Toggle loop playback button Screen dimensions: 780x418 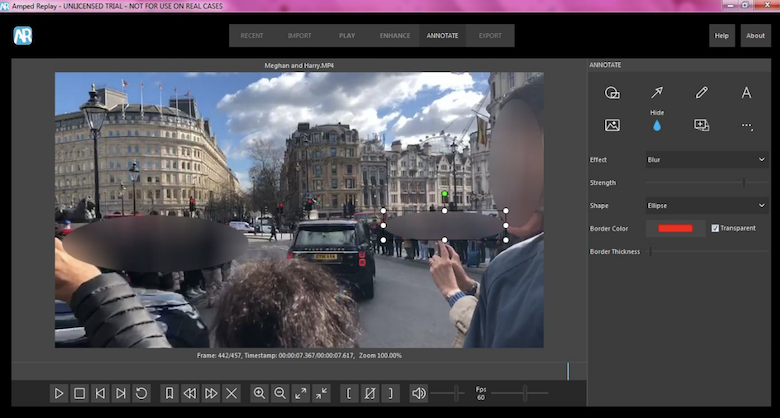pos(141,394)
